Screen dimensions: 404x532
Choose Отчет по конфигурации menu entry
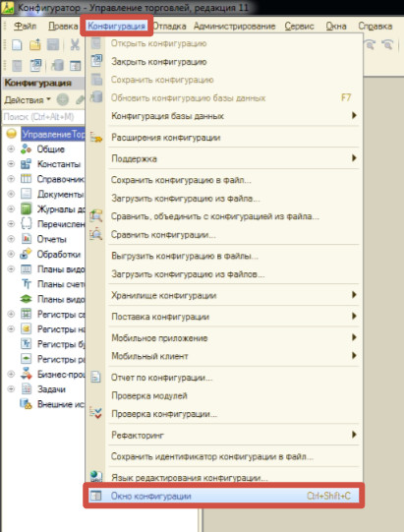(x=224, y=378)
